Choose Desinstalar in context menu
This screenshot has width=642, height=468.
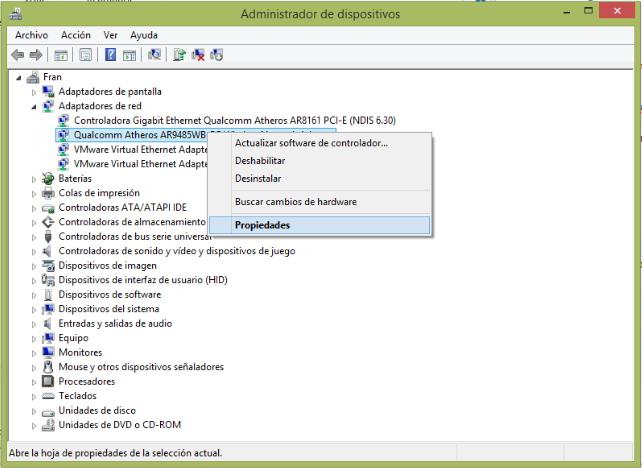[320, 179]
